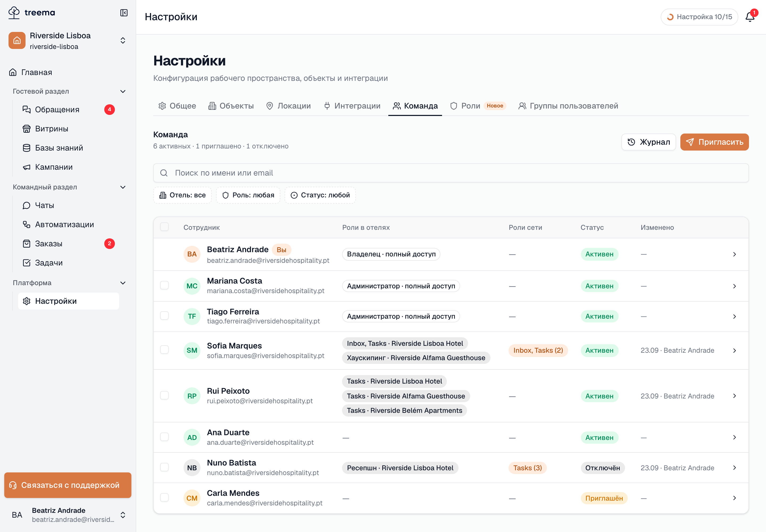Switch to the Объекты tab
766x532 pixels.
[x=231, y=106]
